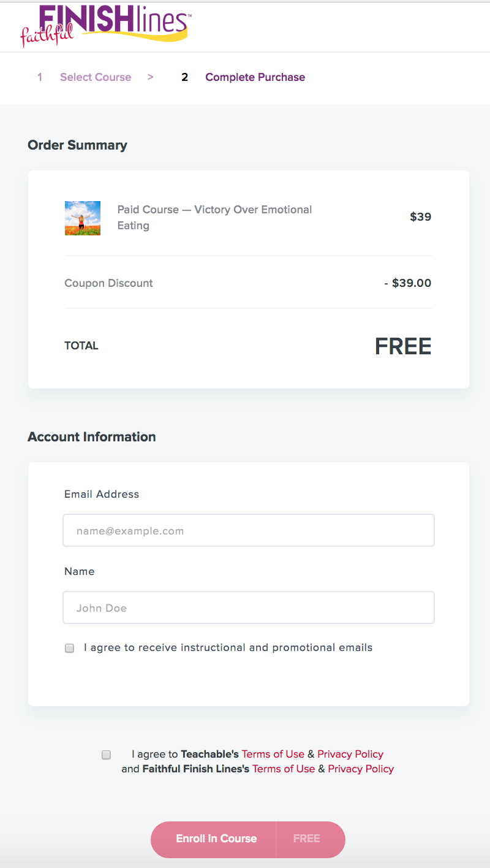Focus the Email Address input field
This screenshot has width=490, height=868.
[249, 530]
